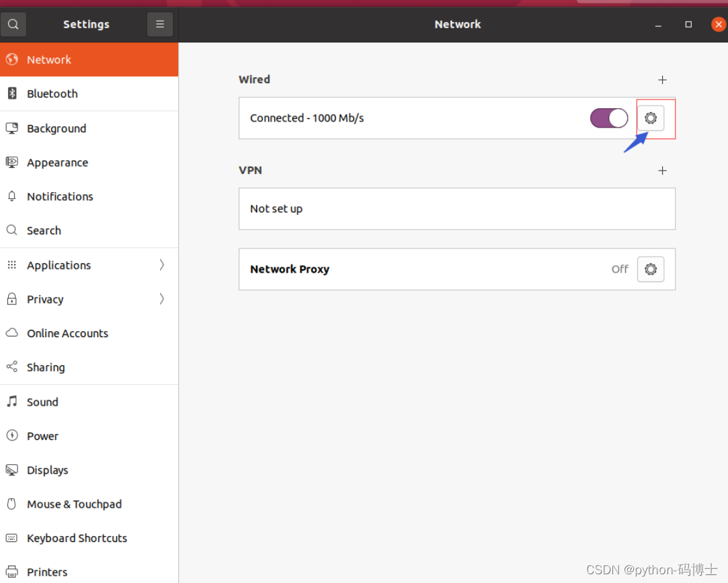Open the Keyboard Shortcuts panel
The height and width of the screenshot is (583, 728).
(x=89, y=538)
